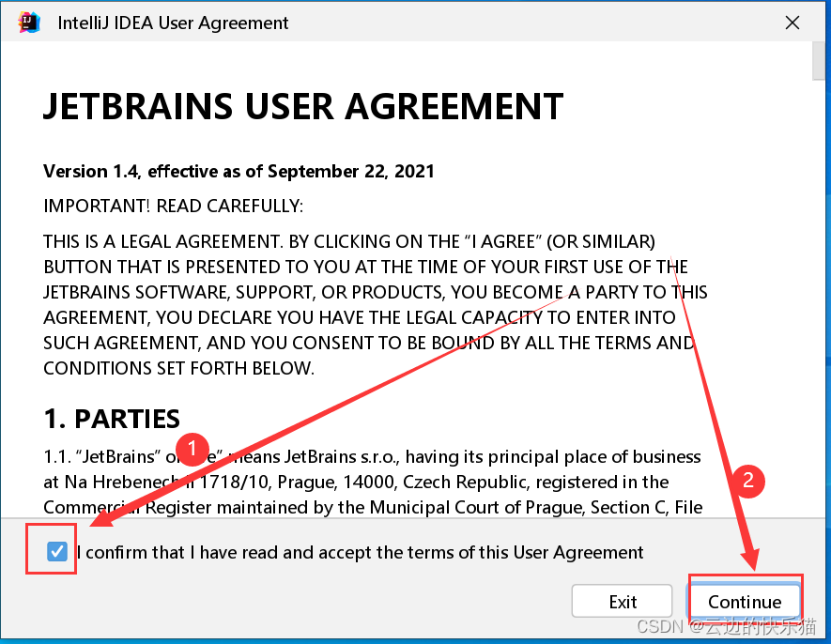Click the "CONDITIONS SET FORTH BELOW." line

coord(178,368)
